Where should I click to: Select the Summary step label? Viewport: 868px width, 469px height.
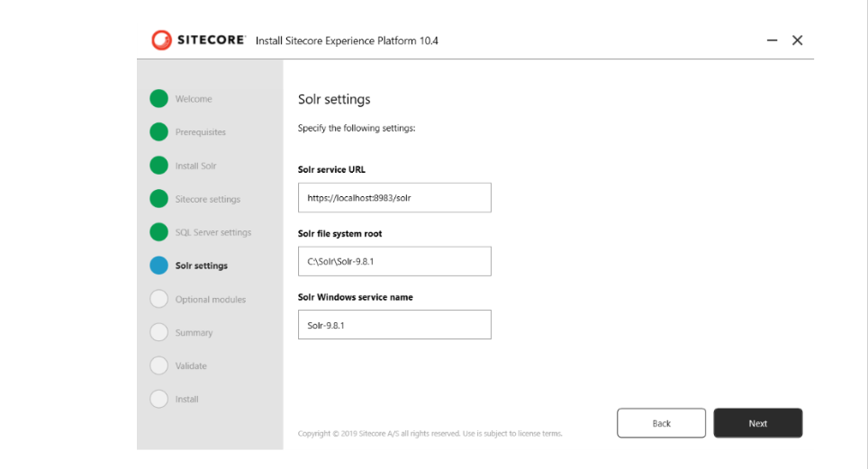point(194,333)
